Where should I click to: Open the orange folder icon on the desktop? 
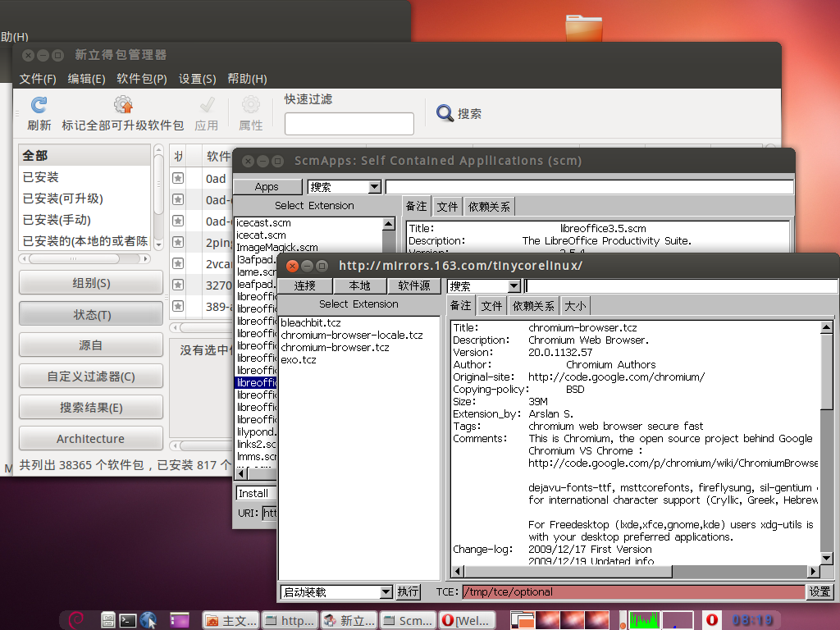[584, 28]
